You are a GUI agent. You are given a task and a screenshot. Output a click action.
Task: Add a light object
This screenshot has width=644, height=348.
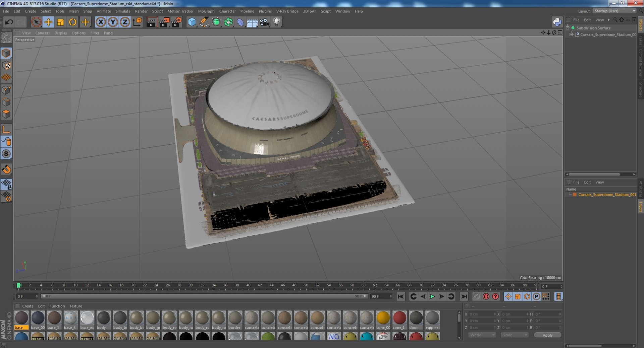pyautogui.click(x=277, y=22)
